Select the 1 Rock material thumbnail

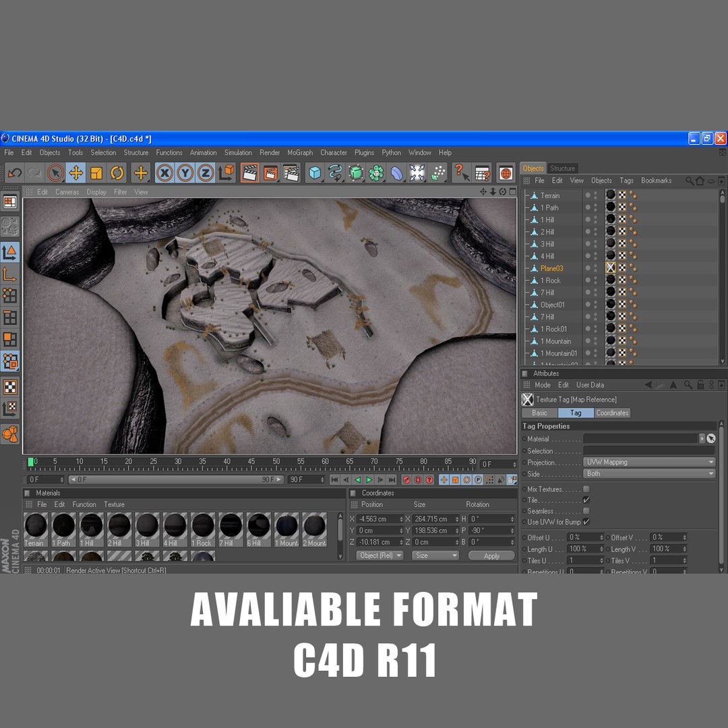(203, 530)
